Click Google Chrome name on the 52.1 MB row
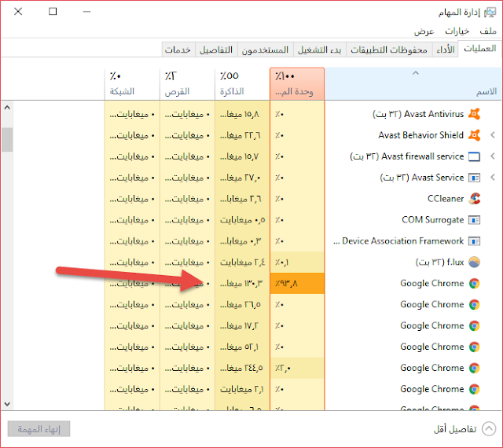Image resolution: width=503 pixels, height=448 pixels. (x=431, y=347)
